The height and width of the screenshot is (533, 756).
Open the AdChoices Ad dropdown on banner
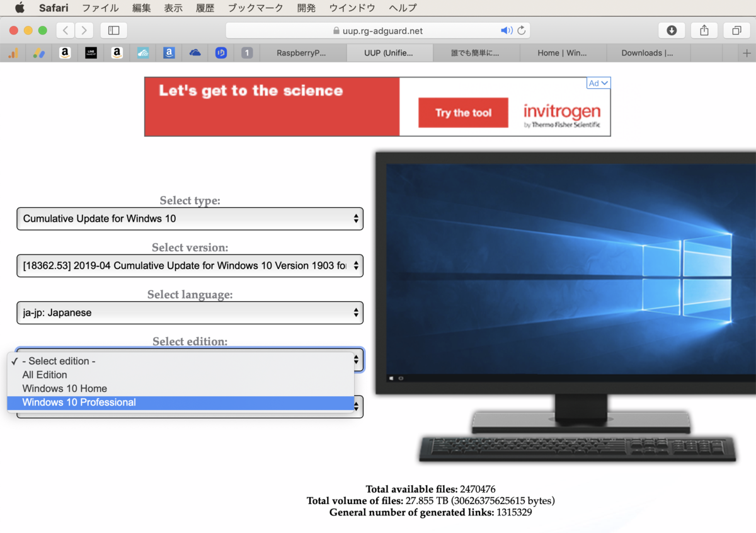pos(598,83)
